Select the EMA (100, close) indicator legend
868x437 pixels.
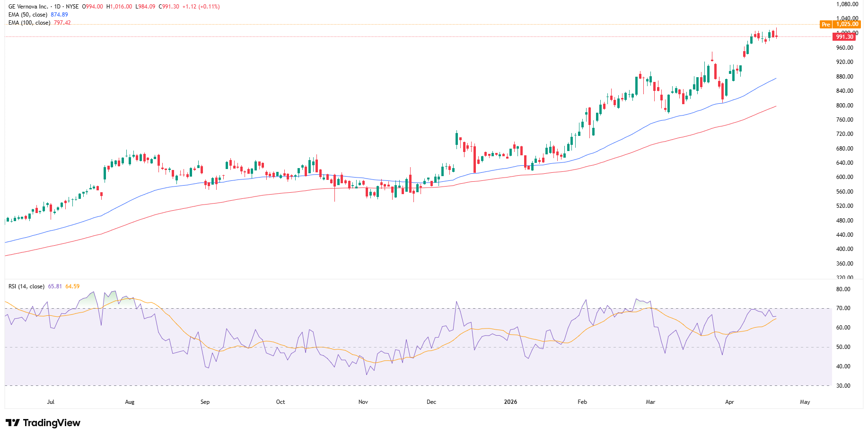[x=29, y=23]
